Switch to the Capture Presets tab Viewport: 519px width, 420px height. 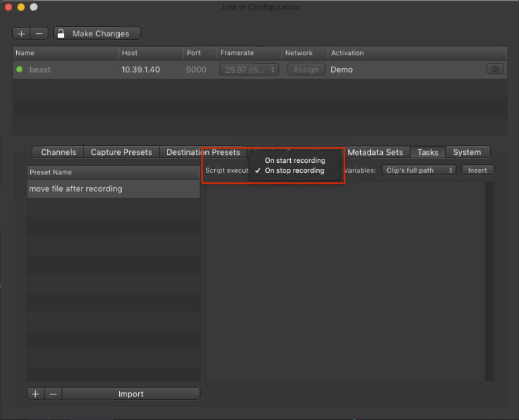[x=121, y=152]
